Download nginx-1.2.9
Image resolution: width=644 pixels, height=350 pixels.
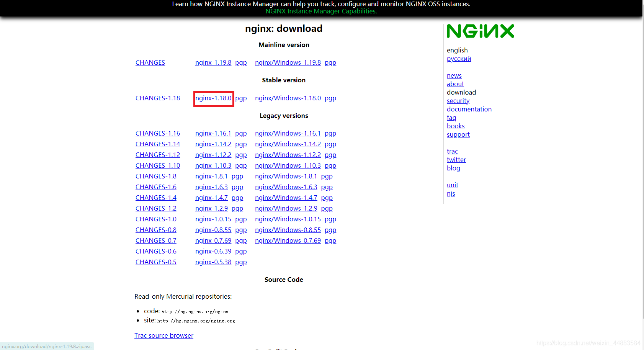pos(211,208)
